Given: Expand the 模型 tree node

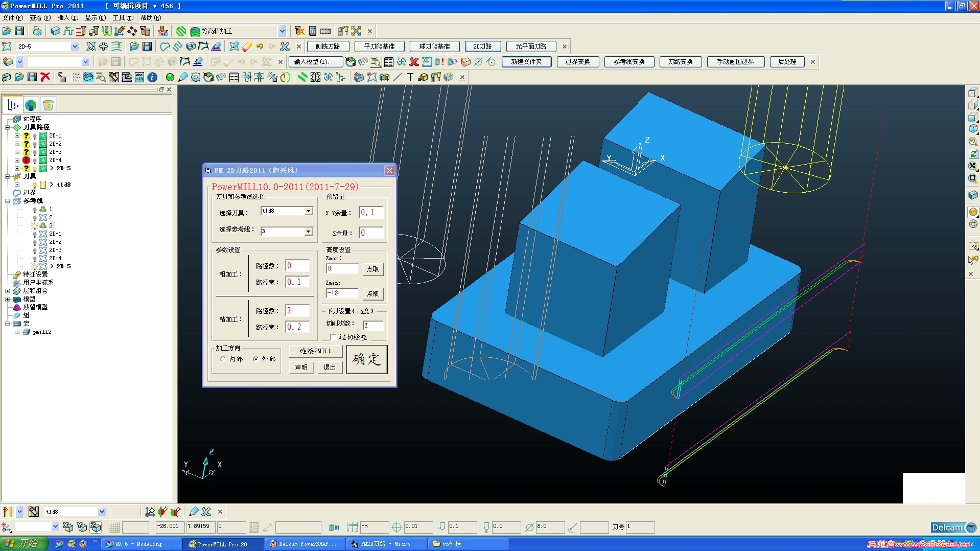Looking at the screenshot, I should click(x=7, y=299).
